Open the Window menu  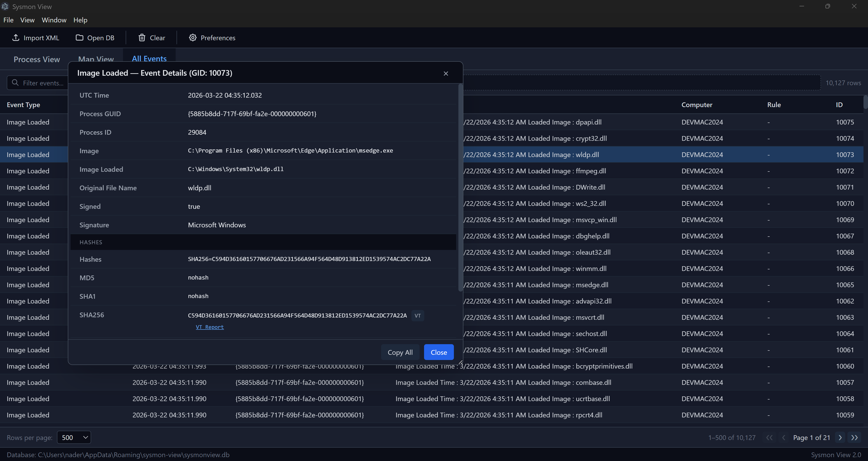[54, 20]
